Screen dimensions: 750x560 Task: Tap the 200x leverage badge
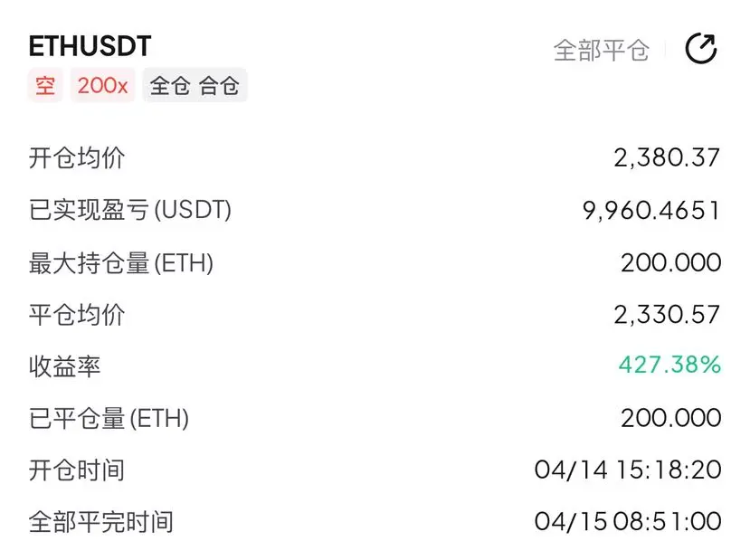[103, 86]
